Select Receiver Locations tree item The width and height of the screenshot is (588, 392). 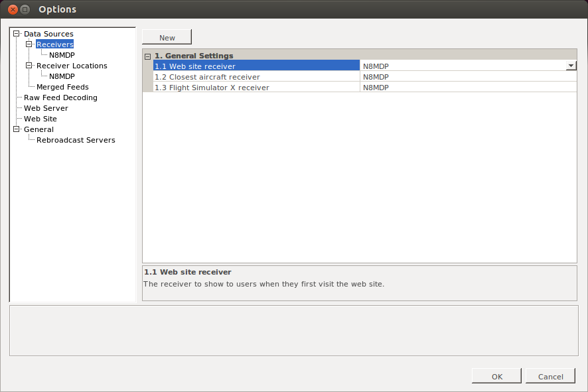[72, 66]
